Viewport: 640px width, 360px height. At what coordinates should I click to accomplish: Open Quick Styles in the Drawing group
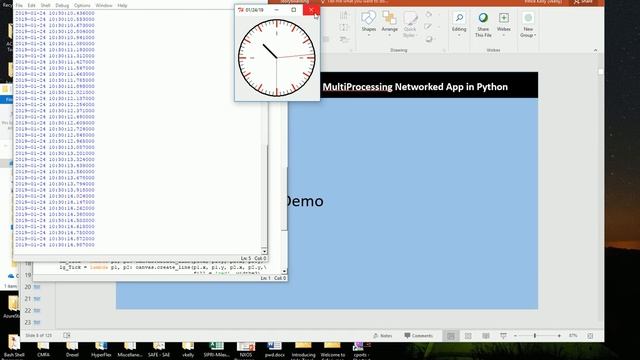coord(409,24)
